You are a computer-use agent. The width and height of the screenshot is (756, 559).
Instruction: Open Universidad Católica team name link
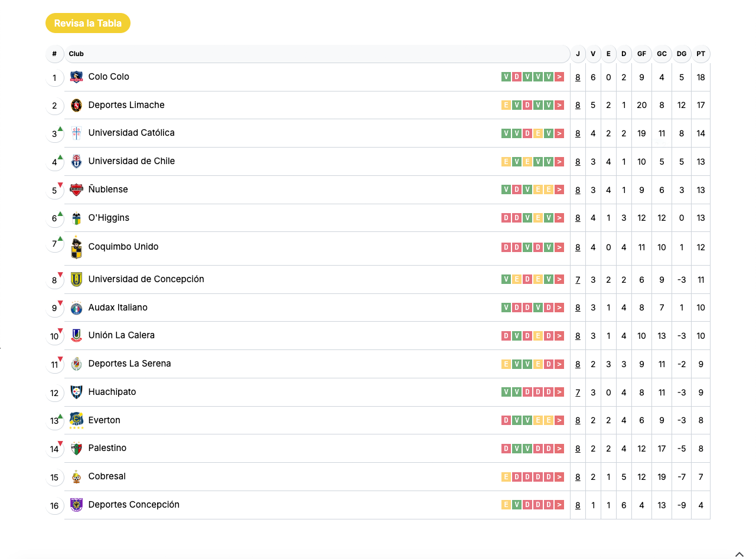pos(131,133)
